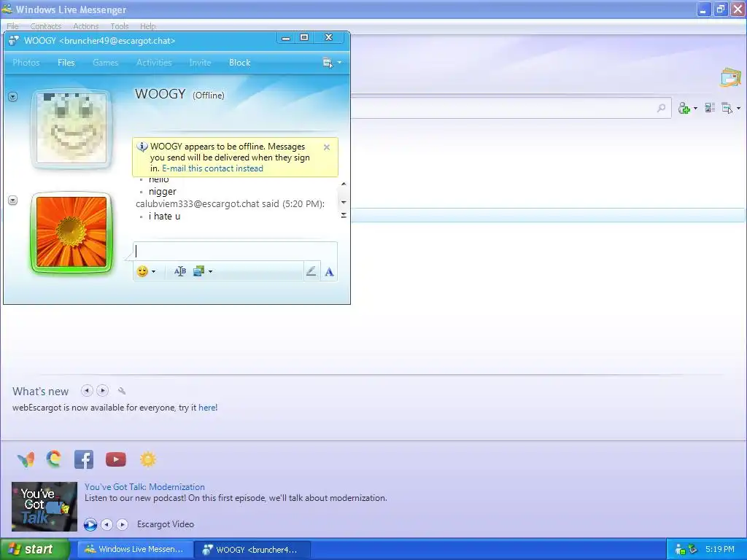This screenshot has width=747, height=560.
Task: Open the YouTube tab icon
Action: coord(116,459)
